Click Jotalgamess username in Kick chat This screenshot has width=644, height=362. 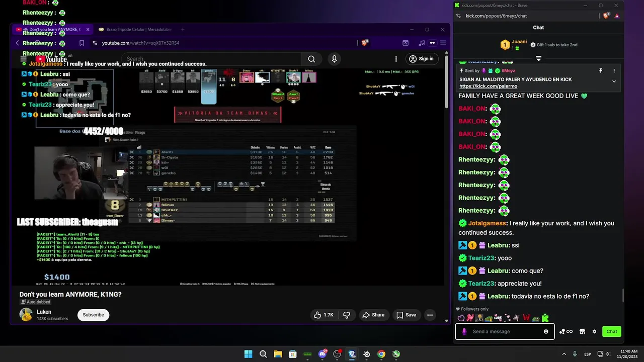[487, 223]
